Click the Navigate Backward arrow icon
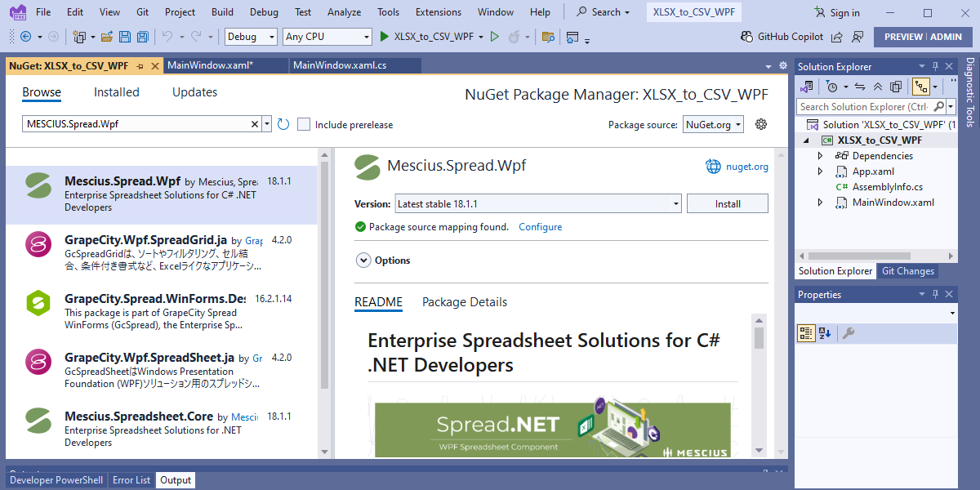 pos(25,37)
